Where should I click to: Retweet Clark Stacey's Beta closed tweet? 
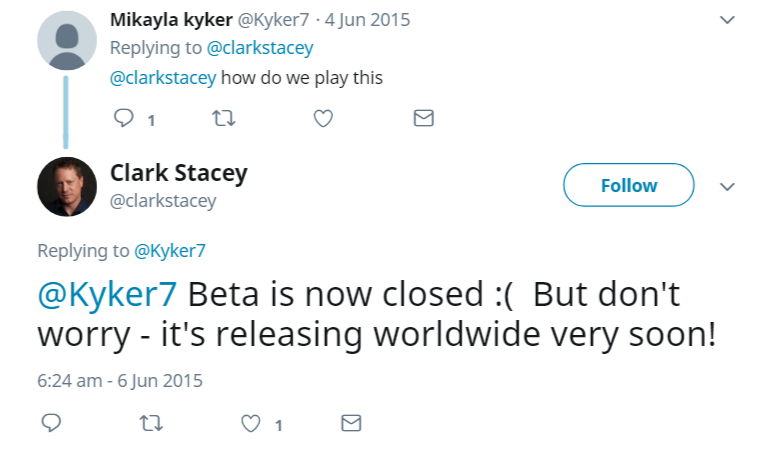pyautogui.click(x=152, y=423)
